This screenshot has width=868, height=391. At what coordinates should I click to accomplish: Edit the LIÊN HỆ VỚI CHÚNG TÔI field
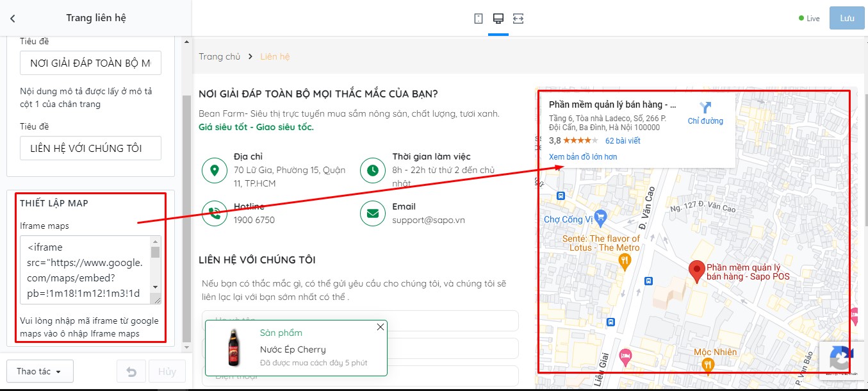(x=90, y=148)
